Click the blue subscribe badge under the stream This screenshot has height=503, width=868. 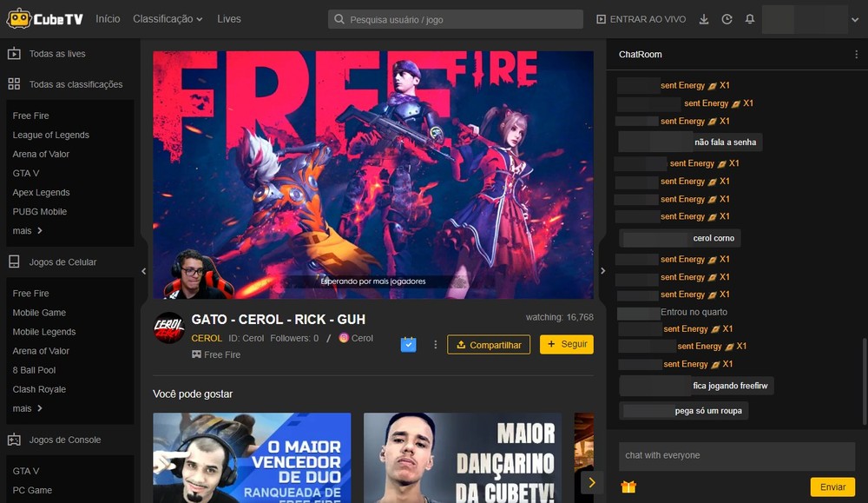pyautogui.click(x=408, y=344)
